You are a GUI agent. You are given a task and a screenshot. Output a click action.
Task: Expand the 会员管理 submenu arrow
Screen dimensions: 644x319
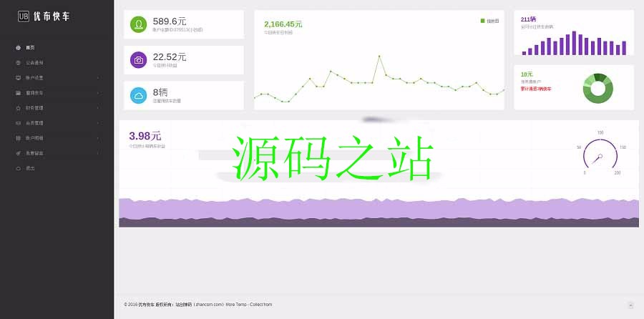98,123
